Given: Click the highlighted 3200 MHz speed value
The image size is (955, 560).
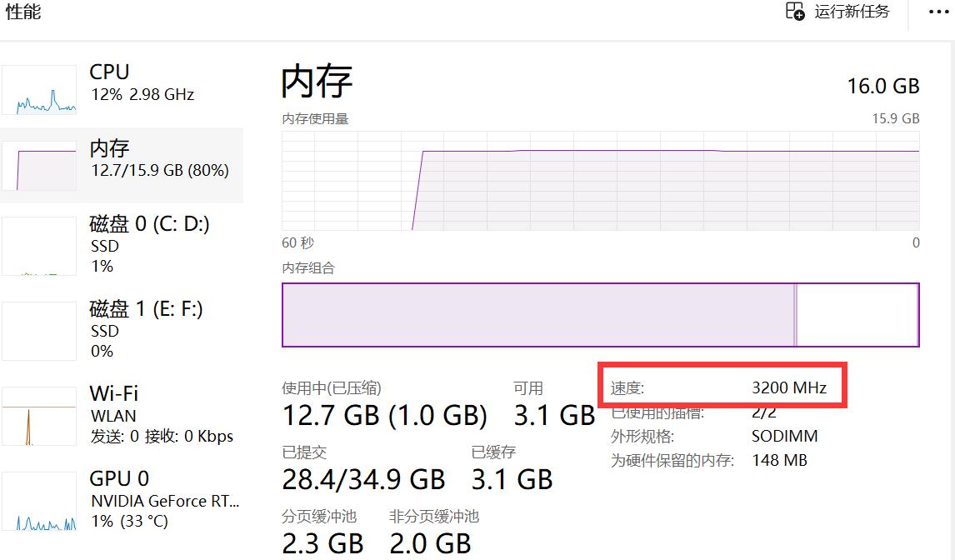Looking at the screenshot, I should (x=788, y=387).
